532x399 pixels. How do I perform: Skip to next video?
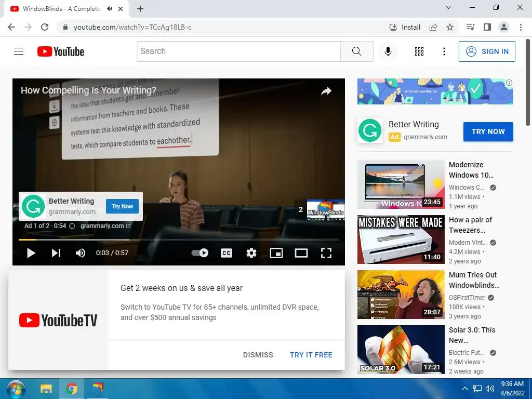pos(56,253)
